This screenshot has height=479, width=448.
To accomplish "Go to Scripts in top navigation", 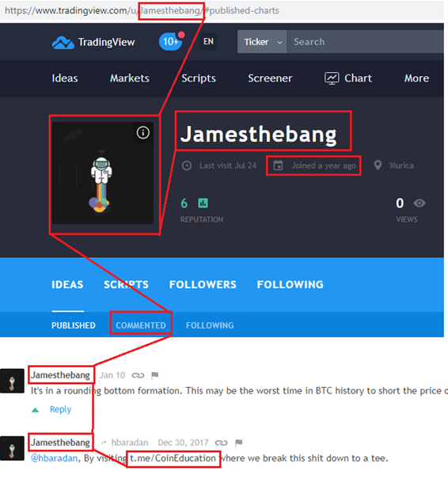I will pos(199,78).
